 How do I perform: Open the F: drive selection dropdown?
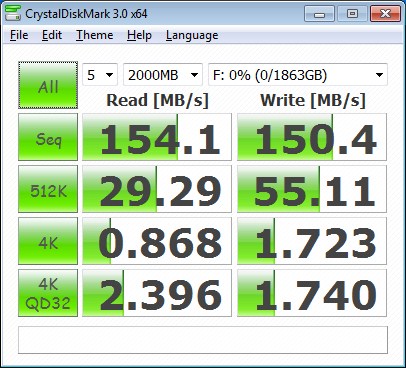tap(298, 75)
